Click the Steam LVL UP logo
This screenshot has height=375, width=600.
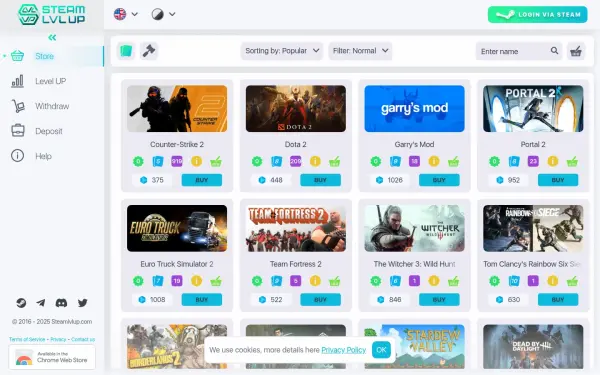(52, 15)
